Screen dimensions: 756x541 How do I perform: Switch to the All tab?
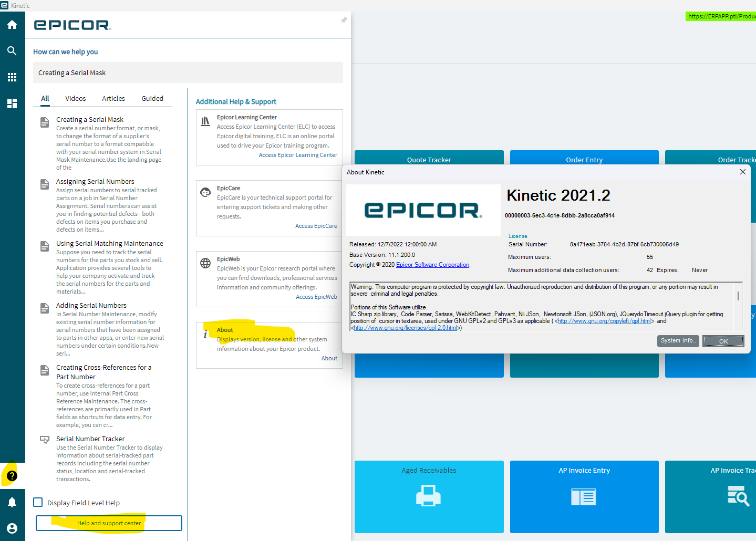click(x=45, y=98)
